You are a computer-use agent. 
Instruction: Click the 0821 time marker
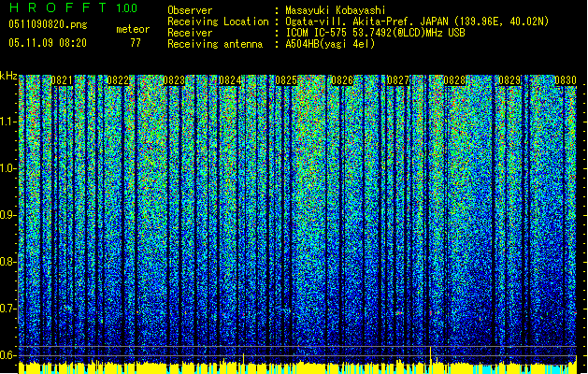tap(63, 81)
